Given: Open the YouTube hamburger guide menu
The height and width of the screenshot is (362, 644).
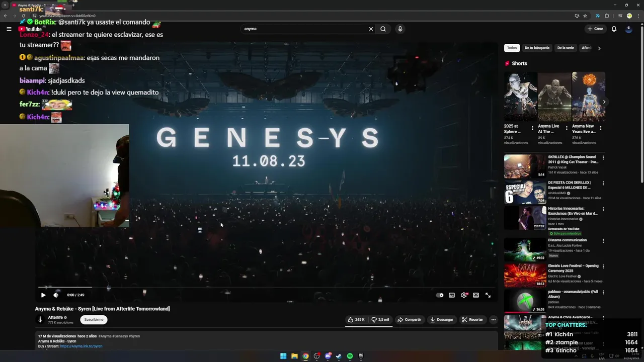Looking at the screenshot, I should (x=9, y=29).
